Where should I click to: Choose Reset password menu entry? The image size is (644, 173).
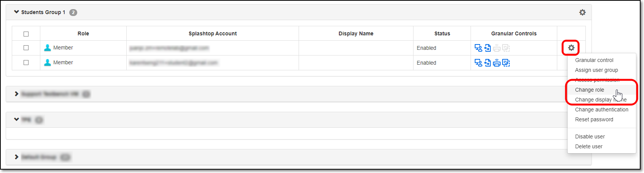coord(594,119)
